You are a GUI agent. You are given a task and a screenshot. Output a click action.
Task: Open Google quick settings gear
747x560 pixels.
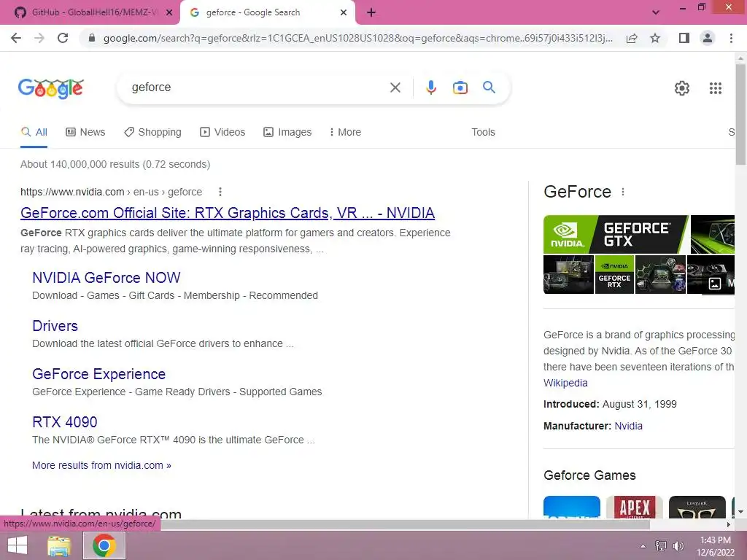pos(682,88)
